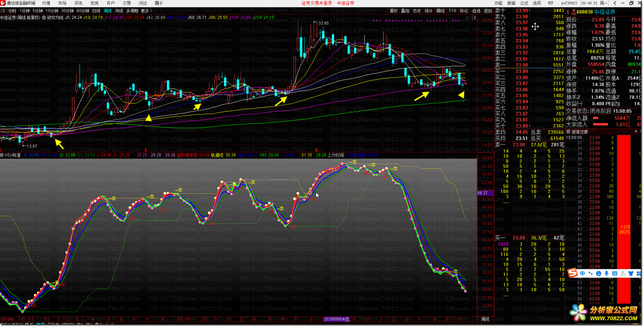Click the Sogou S input method icon
Screen dimensions: 644x327
[x=572, y=273]
